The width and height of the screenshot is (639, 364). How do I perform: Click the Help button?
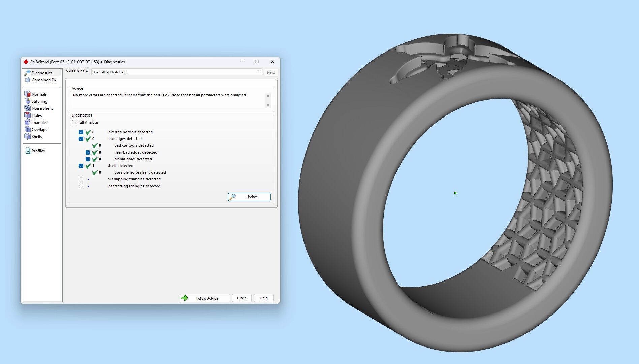coord(264,298)
